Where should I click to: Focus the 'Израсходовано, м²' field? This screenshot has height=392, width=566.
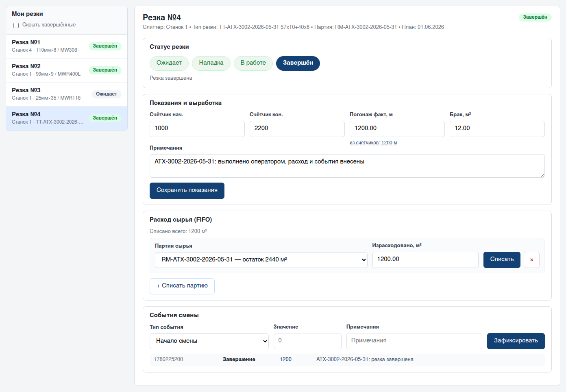(x=425, y=260)
